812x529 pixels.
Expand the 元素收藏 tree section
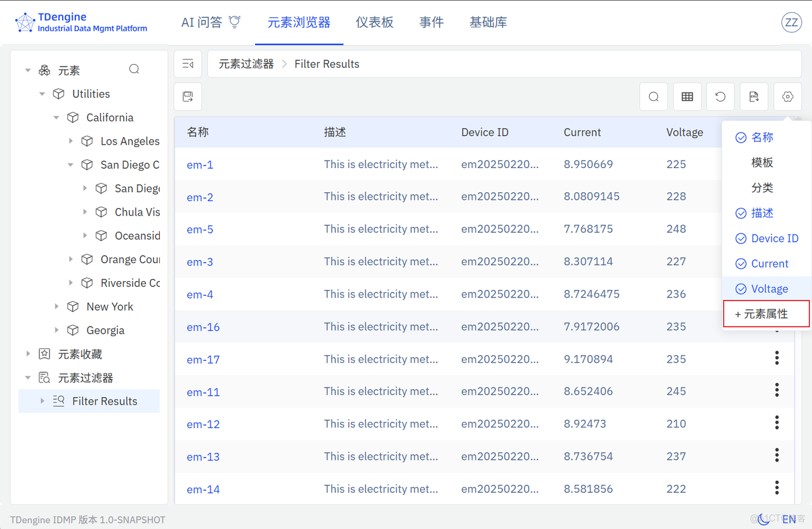(x=28, y=354)
